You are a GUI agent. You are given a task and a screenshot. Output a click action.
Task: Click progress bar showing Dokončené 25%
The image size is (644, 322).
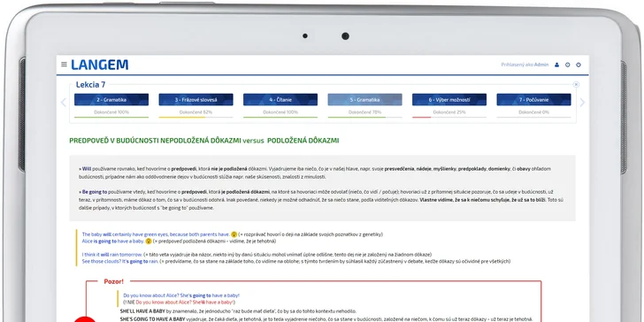[449, 117]
